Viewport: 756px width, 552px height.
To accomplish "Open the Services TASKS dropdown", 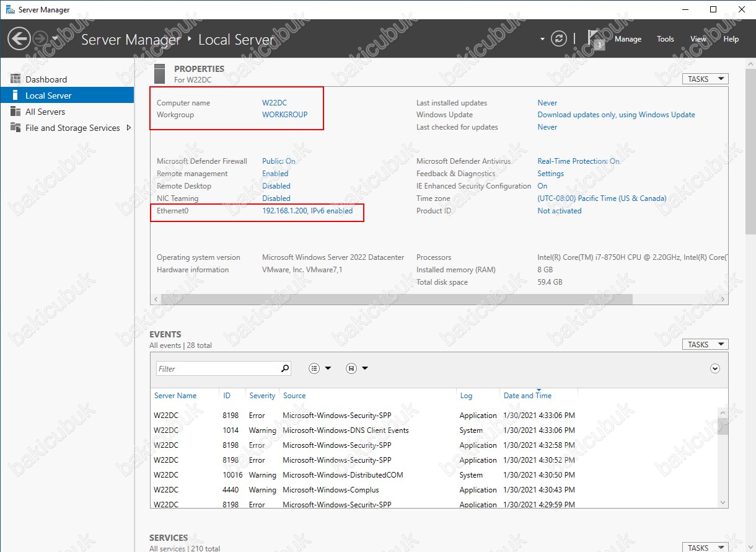I will pos(705,547).
